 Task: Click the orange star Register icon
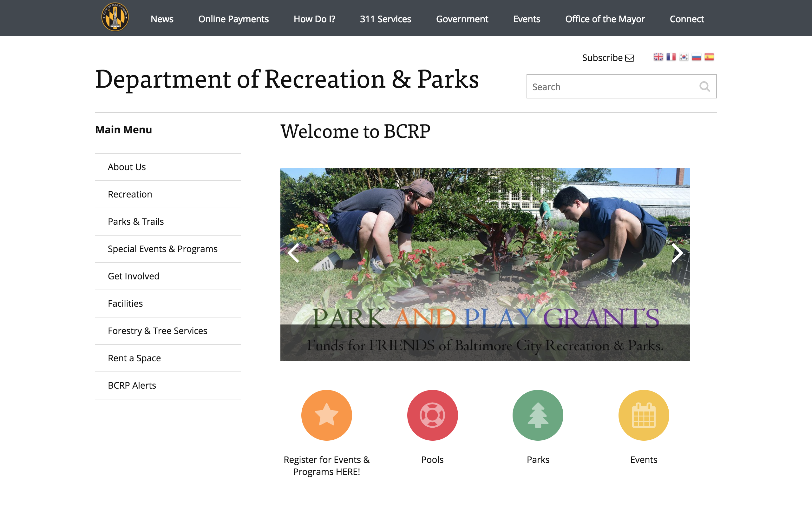326,415
